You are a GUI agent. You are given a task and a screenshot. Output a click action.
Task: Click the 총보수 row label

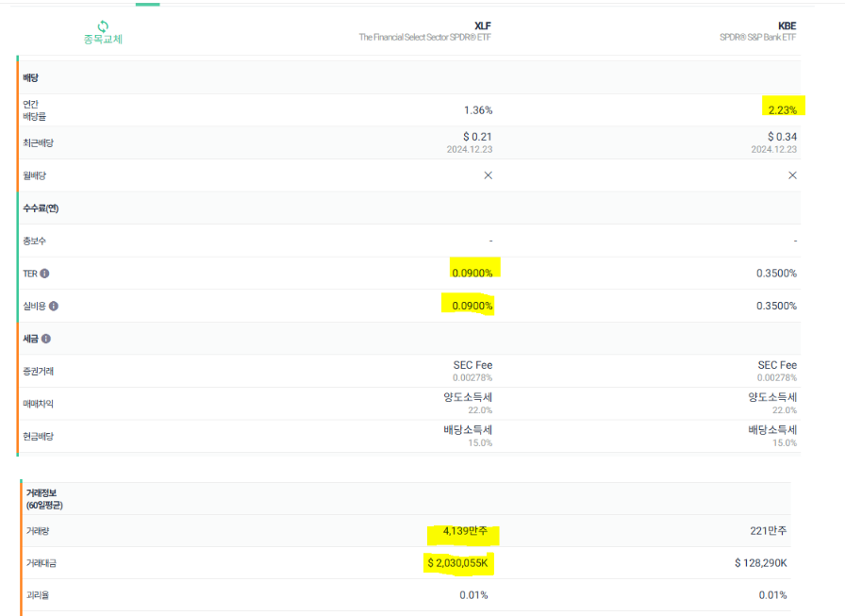35,241
